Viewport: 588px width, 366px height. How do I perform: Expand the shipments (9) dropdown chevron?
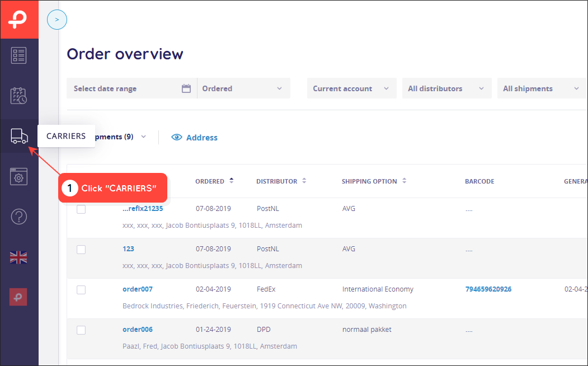143,137
